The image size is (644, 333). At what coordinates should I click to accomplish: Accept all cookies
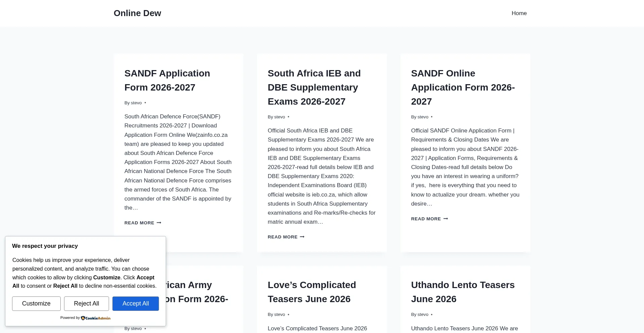pos(136,303)
